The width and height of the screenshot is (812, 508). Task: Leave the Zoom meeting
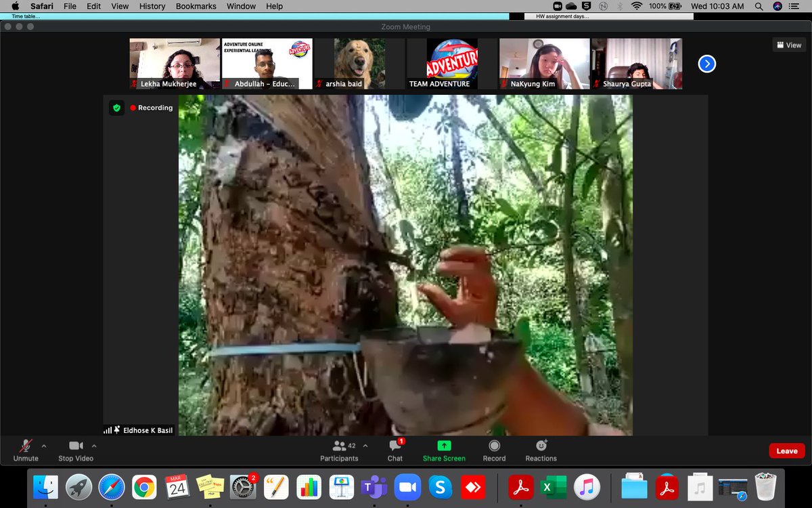point(786,450)
